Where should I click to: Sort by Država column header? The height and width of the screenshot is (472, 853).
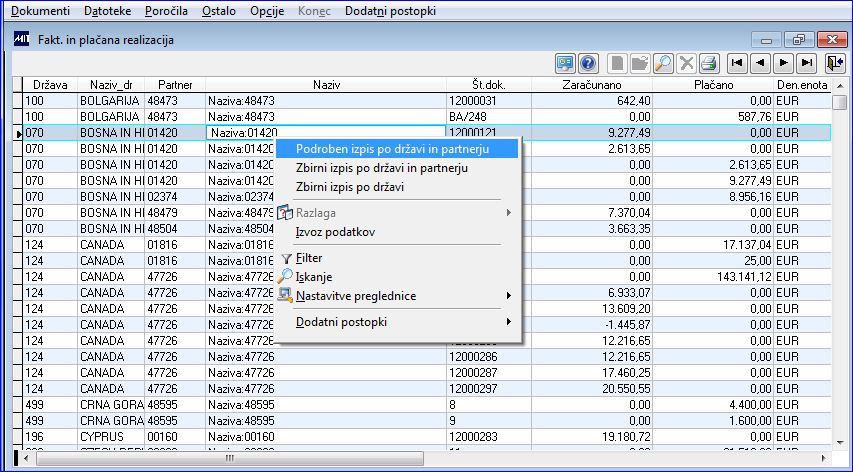point(50,85)
